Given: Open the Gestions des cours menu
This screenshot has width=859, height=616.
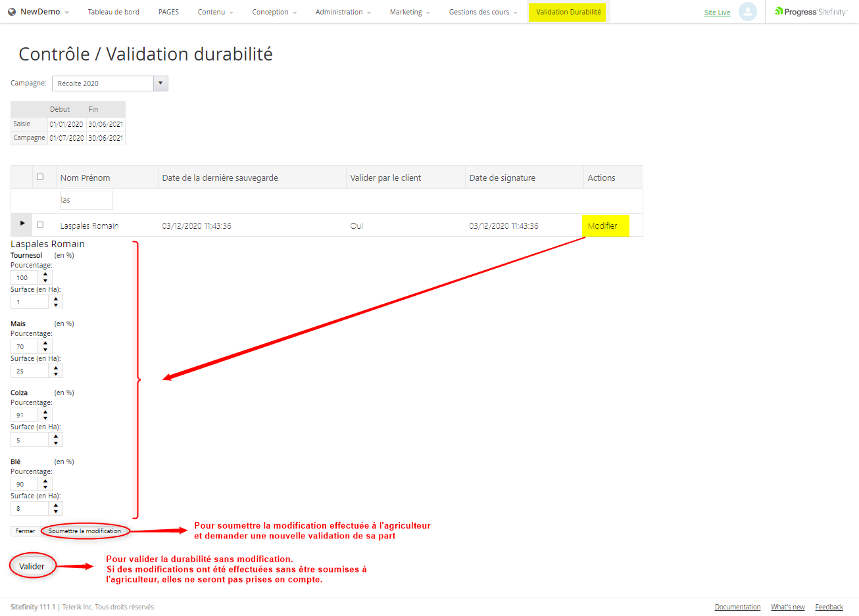Looking at the screenshot, I should tap(483, 12).
